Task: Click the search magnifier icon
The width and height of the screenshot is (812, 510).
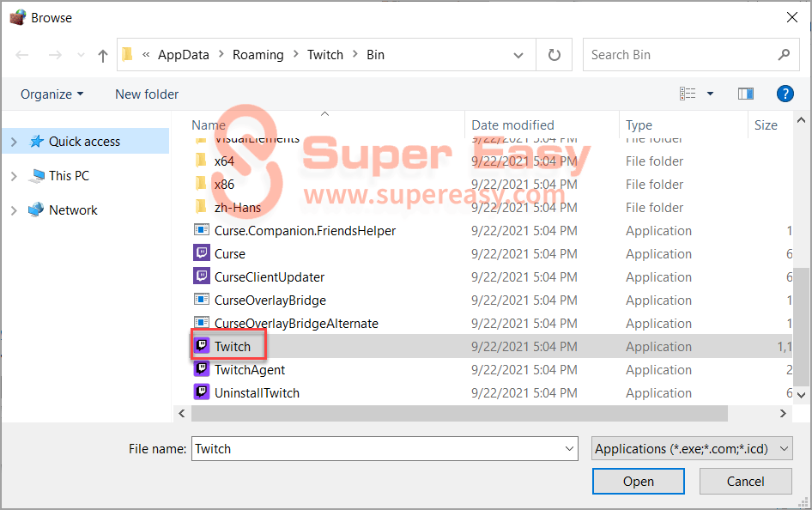Action: [x=784, y=54]
